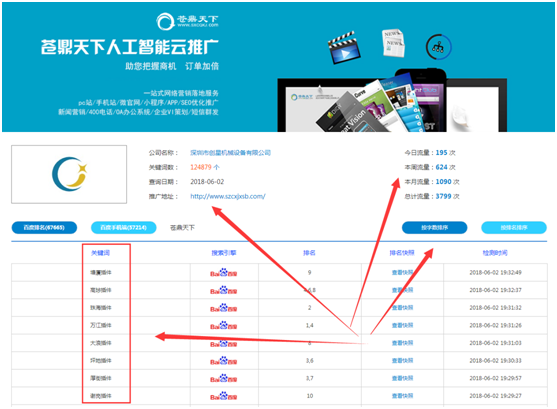Click today's traffic value 195

(441, 153)
